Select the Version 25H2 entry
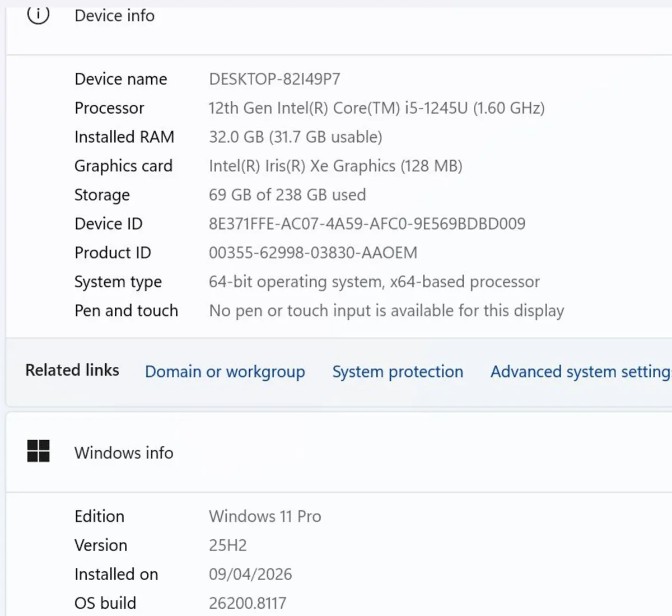This screenshot has width=672, height=616. 228,545
